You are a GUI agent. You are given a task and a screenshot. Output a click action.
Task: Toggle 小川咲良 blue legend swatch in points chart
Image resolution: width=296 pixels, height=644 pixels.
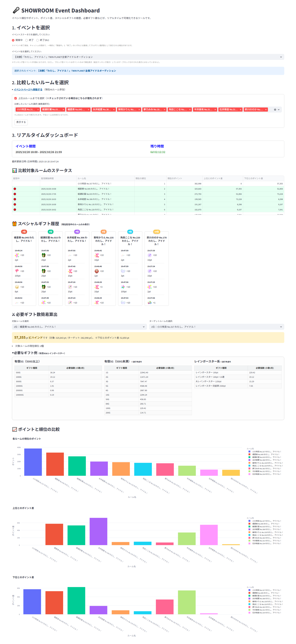pyautogui.click(x=249, y=452)
